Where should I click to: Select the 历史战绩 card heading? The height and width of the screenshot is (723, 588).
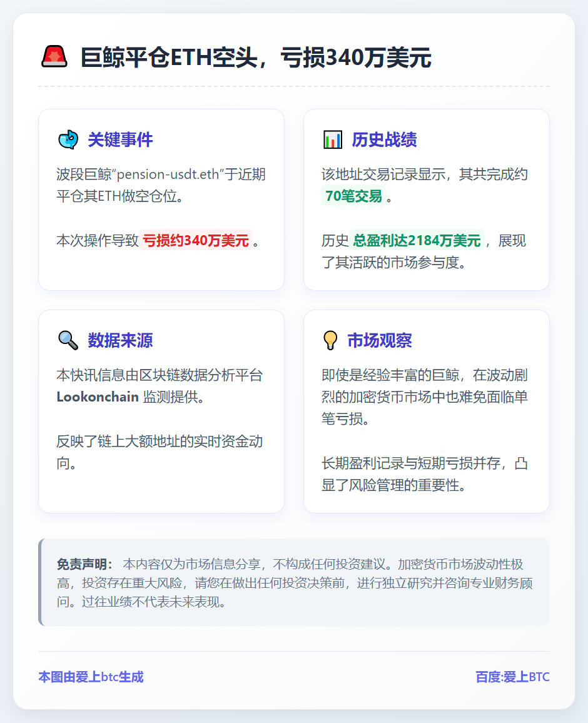384,139
